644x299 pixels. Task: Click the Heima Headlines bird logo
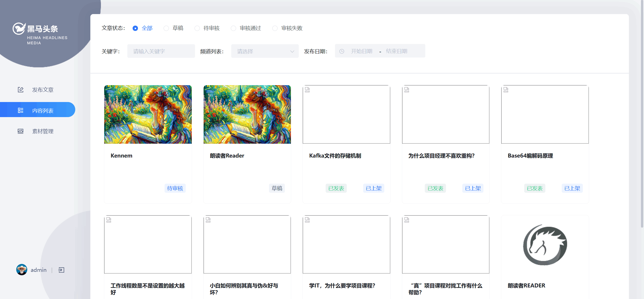click(19, 29)
